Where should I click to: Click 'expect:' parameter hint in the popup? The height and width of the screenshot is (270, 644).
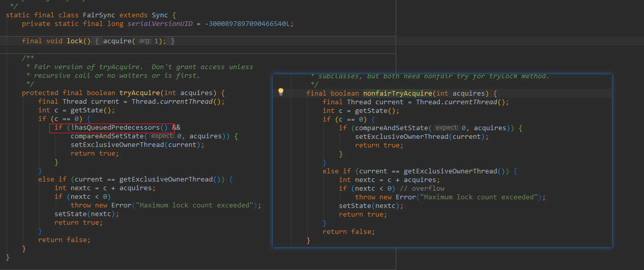click(447, 128)
